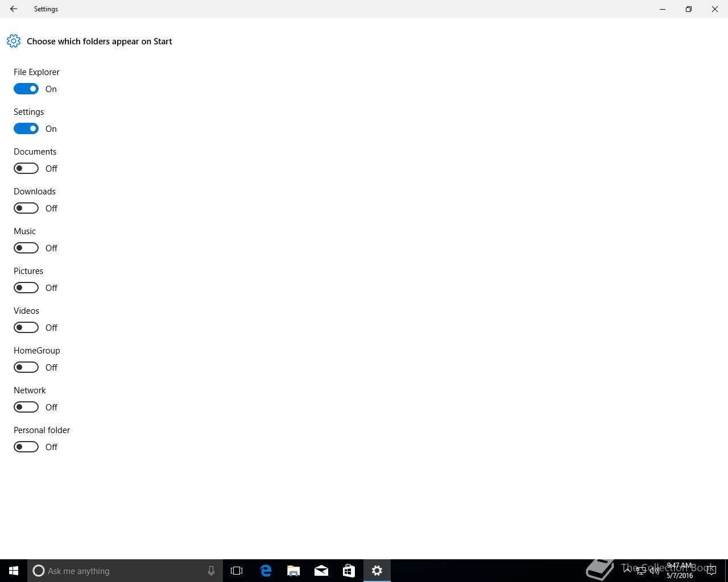Click the 'HomeGroup' label

point(37,351)
